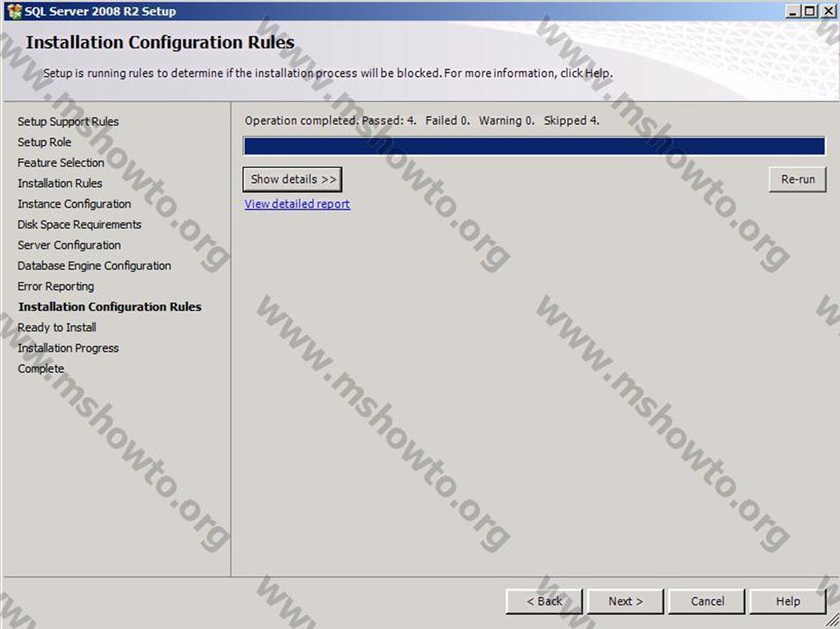Click the 'Skipped 4.' status count
Viewport: 840px width, 629px height.
(x=571, y=121)
